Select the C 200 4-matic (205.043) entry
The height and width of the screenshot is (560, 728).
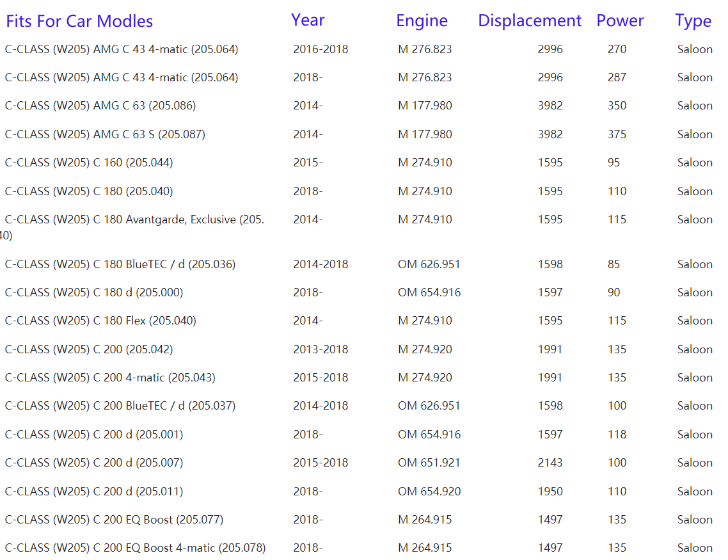110,378
